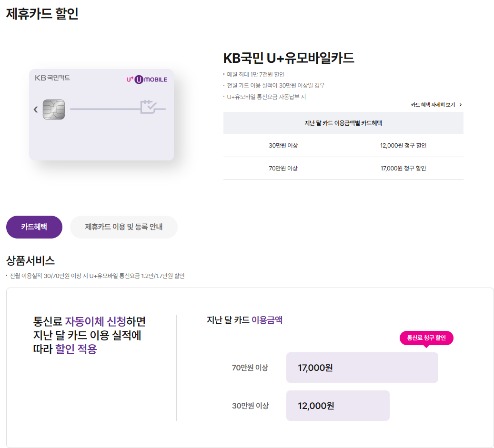
Task: Click the 자동이체 신청 highlighted text
Action: 95,321
